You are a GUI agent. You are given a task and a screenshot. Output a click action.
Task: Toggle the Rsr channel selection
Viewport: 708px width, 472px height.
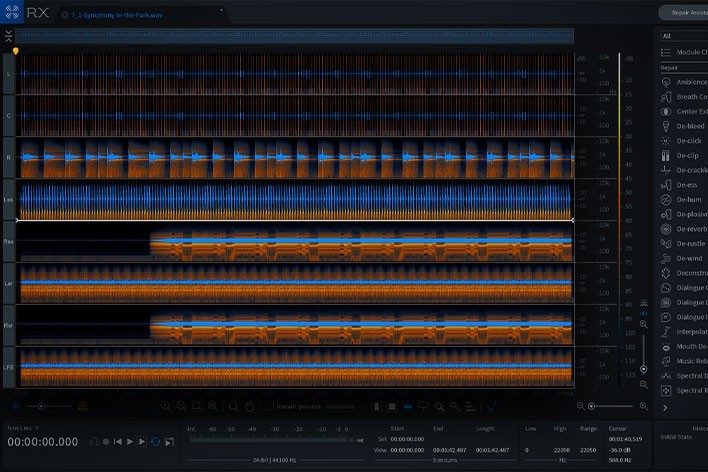(9, 325)
